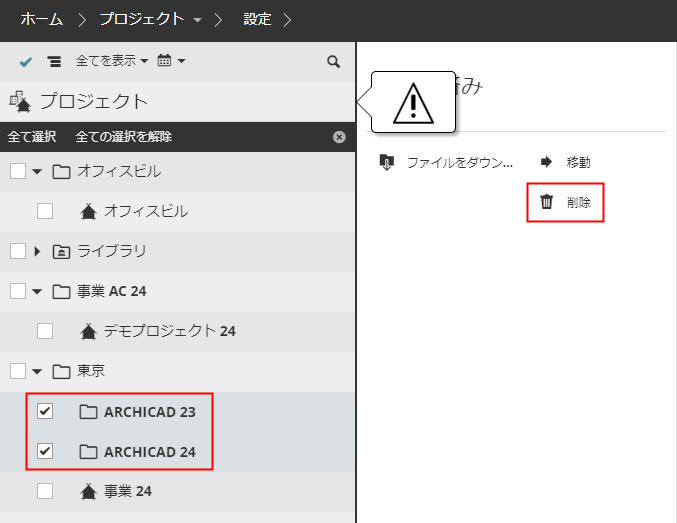Collapse the 東京 folder arrow
The width and height of the screenshot is (677, 523).
tap(37, 372)
